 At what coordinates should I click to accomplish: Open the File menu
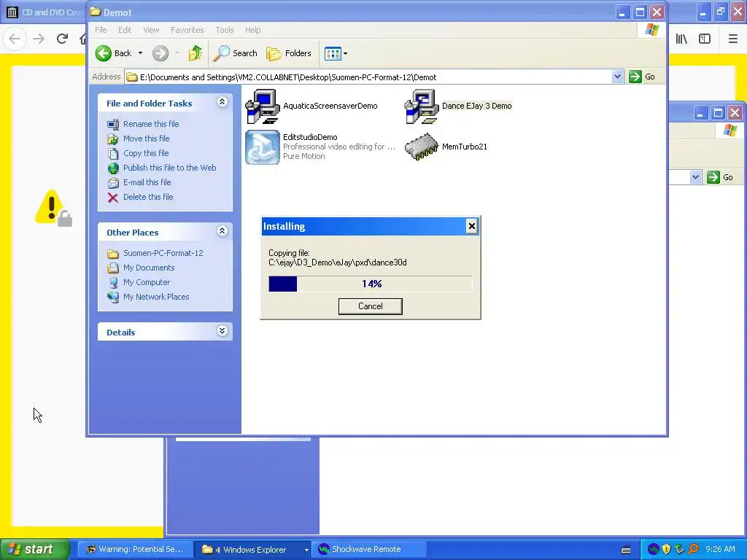pos(101,30)
